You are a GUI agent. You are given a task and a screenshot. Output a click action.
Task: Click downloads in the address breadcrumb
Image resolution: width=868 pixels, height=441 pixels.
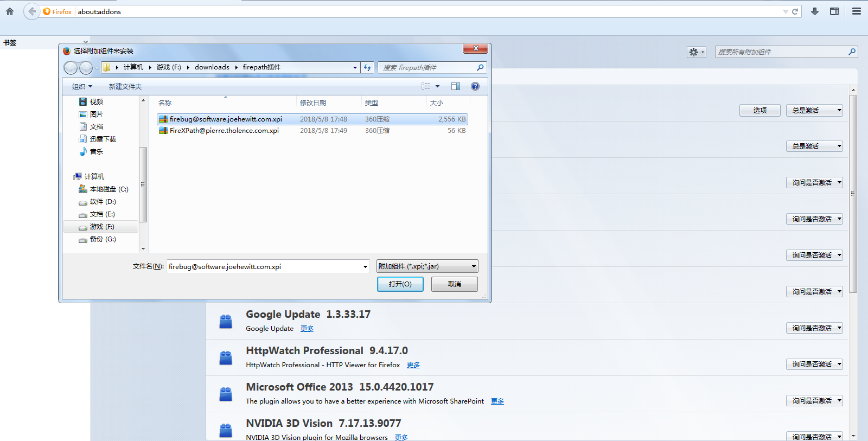(212, 67)
